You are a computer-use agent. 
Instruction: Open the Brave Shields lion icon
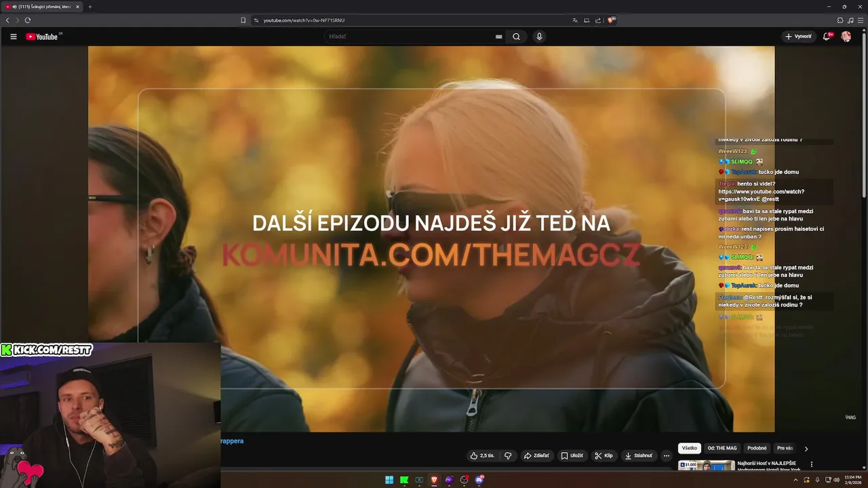(611, 20)
